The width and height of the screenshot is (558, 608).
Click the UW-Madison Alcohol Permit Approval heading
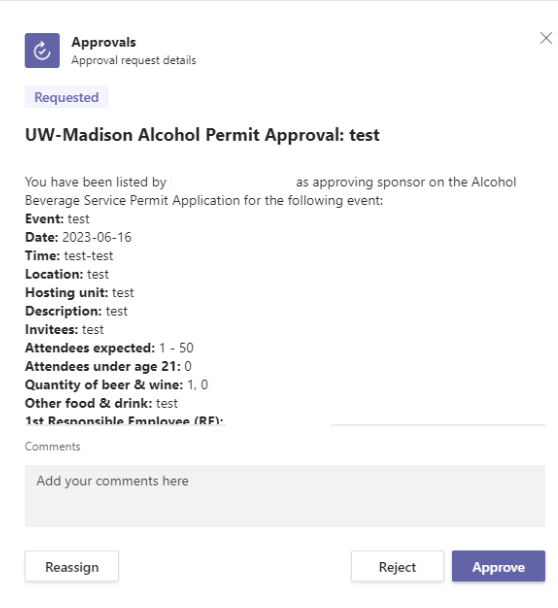[202, 135]
